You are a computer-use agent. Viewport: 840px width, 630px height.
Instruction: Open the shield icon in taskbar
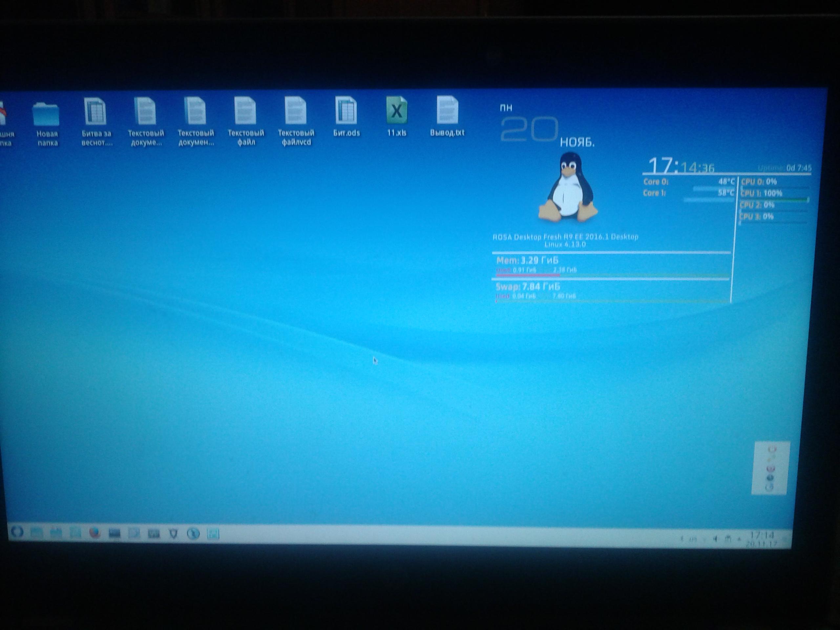pyautogui.click(x=173, y=534)
